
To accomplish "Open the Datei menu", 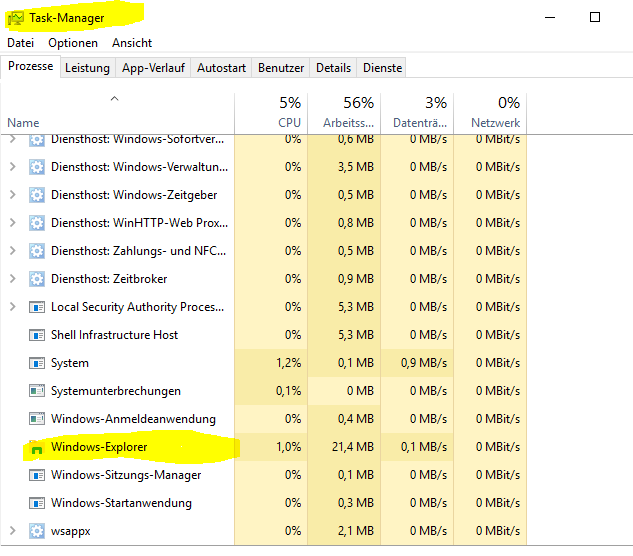I will 21,43.
